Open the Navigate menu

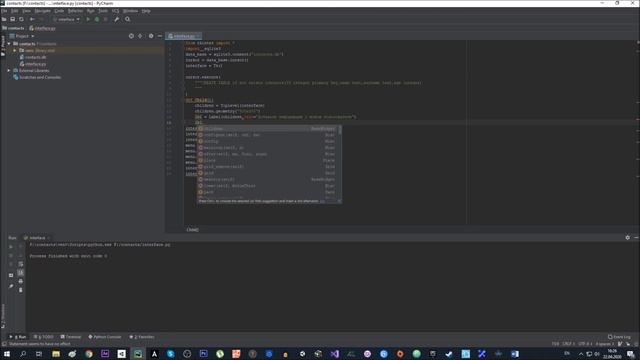click(42, 11)
